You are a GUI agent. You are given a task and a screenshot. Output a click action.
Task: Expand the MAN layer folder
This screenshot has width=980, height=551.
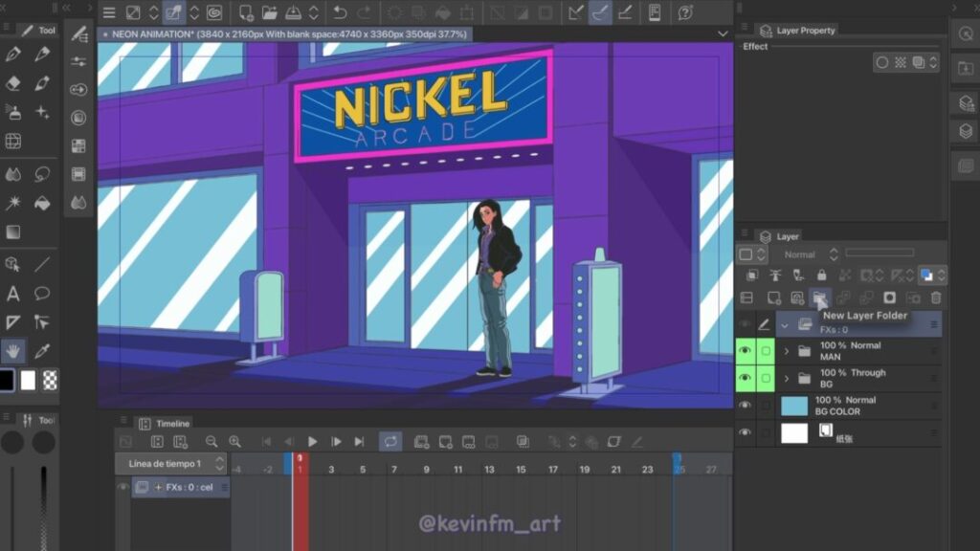(787, 351)
